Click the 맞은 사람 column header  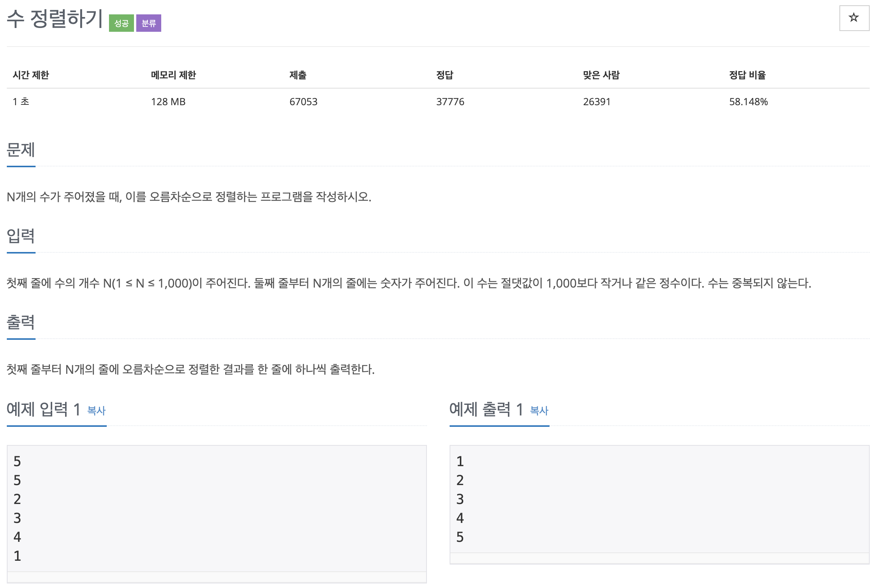pyautogui.click(x=601, y=75)
